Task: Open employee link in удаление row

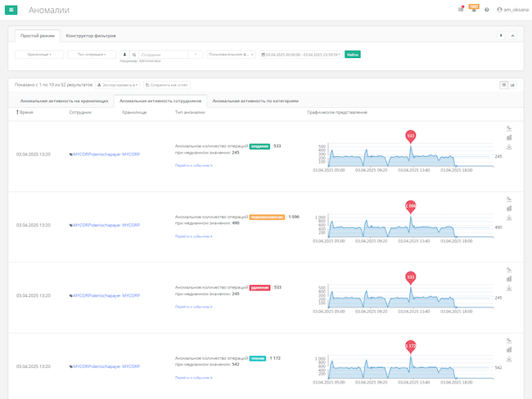Action: (x=97, y=296)
